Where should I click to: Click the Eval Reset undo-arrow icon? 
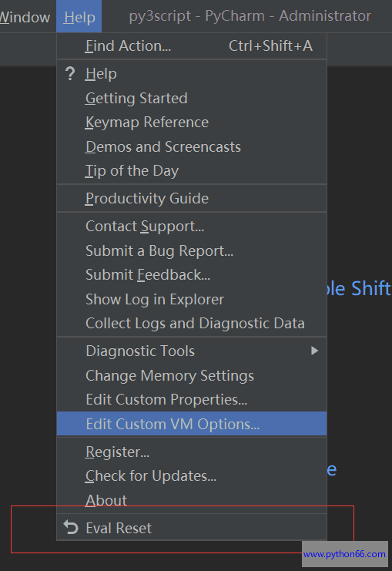pos(71,528)
